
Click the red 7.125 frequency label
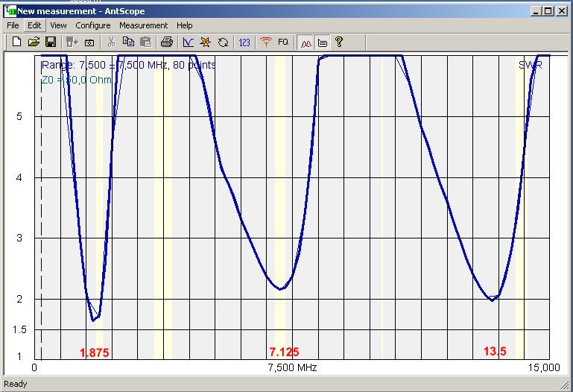(x=284, y=352)
